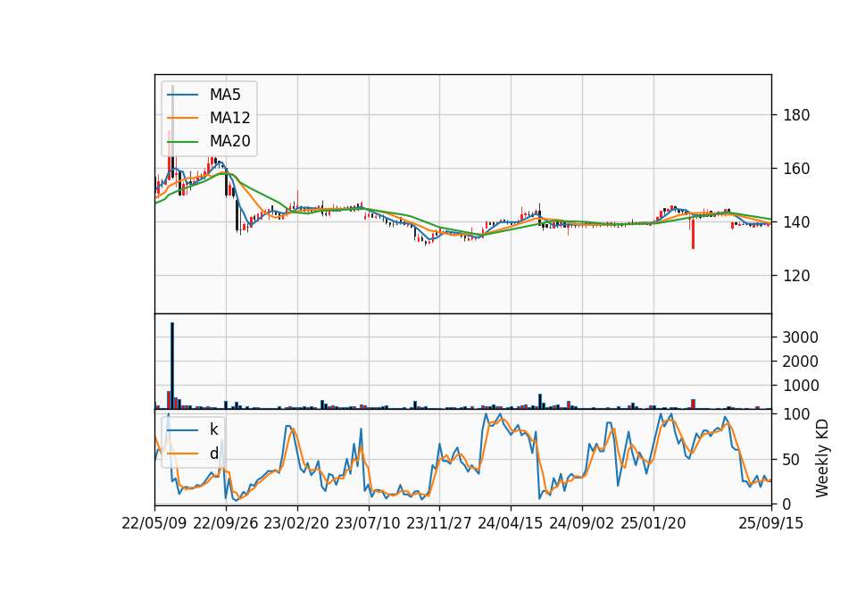Click price axis label 160
The image size is (857, 616).
pos(795,169)
